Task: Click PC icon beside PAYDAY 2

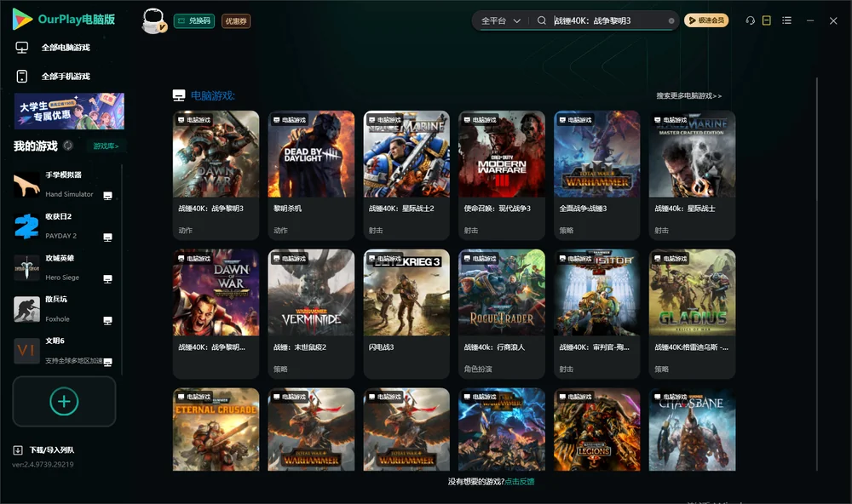Action: [x=107, y=238]
